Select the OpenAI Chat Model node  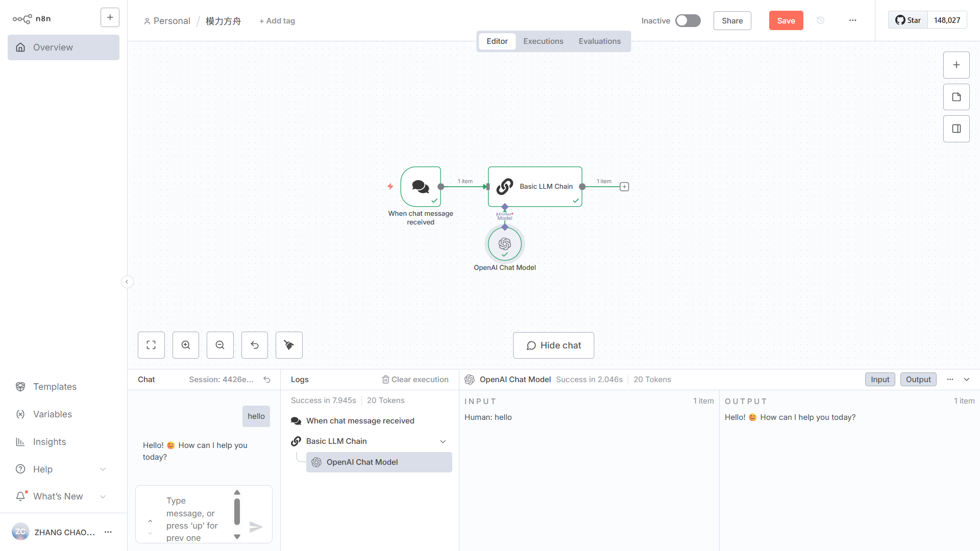(x=504, y=244)
